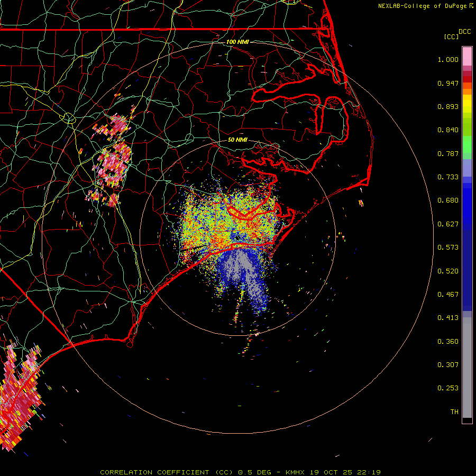The width and height of the screenshot is (476, 476).
Task: Click the DCC label above the color bar
Action: pyautogui.click(x=464, y=32)
